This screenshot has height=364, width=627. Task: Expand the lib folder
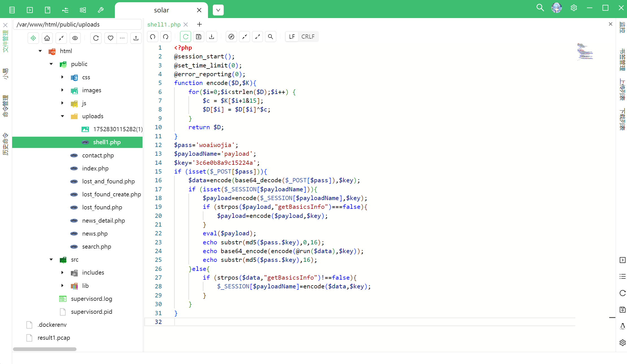pyautogui.click(x=62, y=286)
